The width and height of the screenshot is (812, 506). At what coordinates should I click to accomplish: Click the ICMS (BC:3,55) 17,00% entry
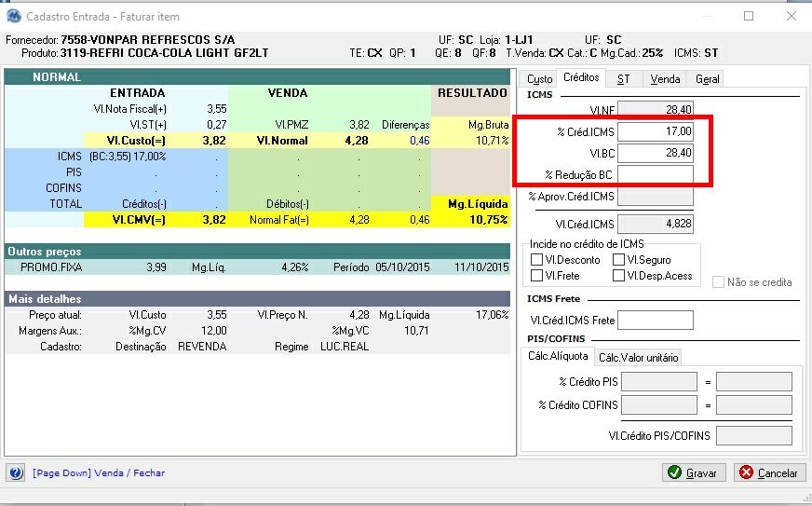[128, 157]
